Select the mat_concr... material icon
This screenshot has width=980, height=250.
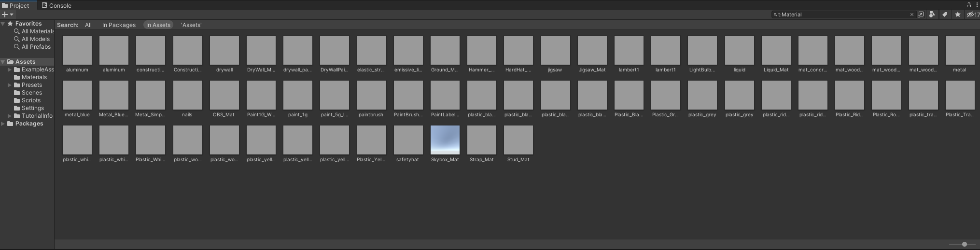(813, 51)
